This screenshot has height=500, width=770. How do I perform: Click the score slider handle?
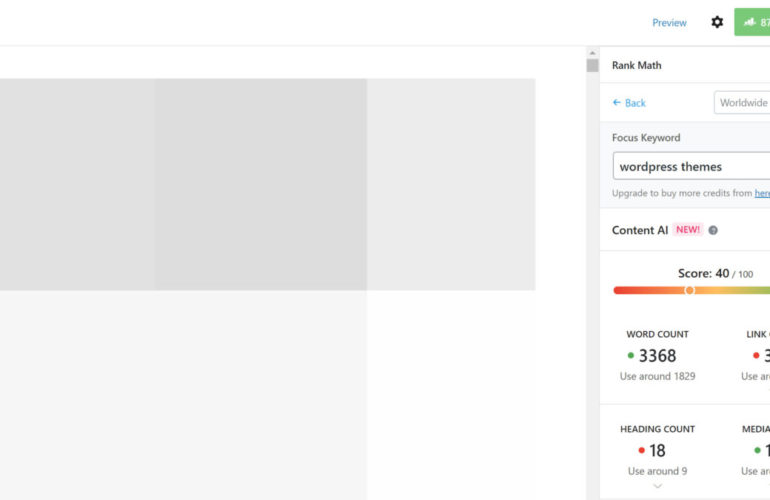[689, 290]
